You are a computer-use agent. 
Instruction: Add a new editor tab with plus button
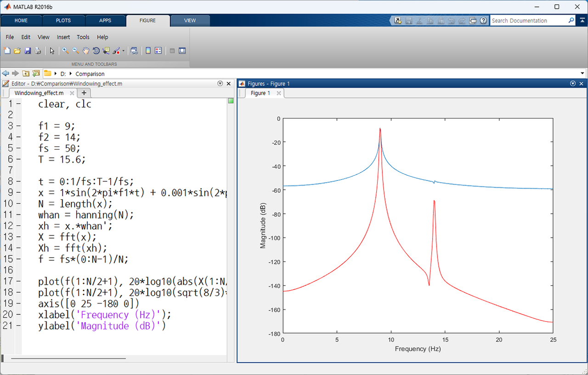pos(84,93)
